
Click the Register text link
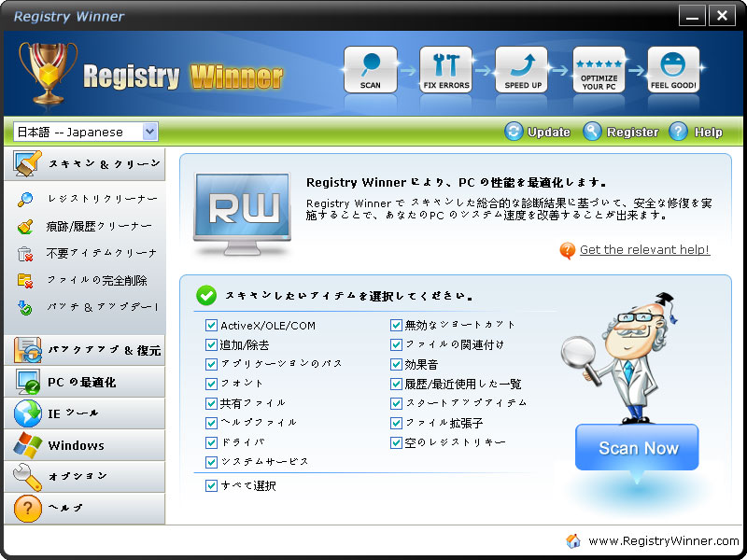(x=633, y=132)
